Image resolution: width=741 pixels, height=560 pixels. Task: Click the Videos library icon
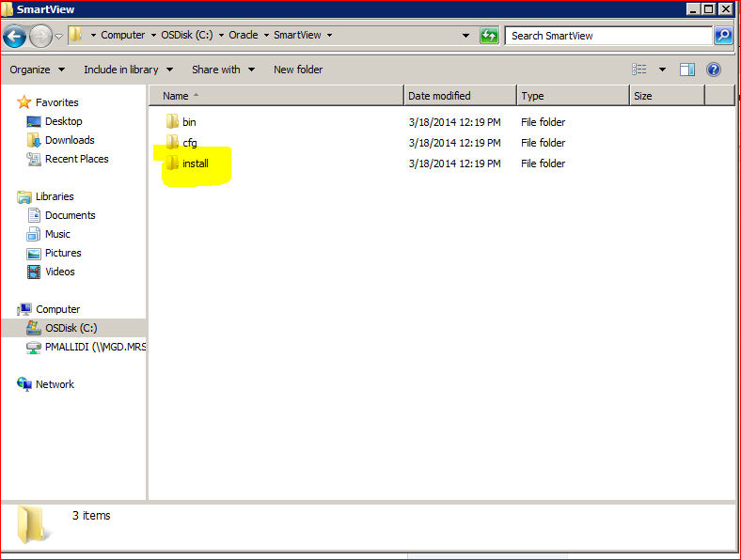[x=34, y=272]
